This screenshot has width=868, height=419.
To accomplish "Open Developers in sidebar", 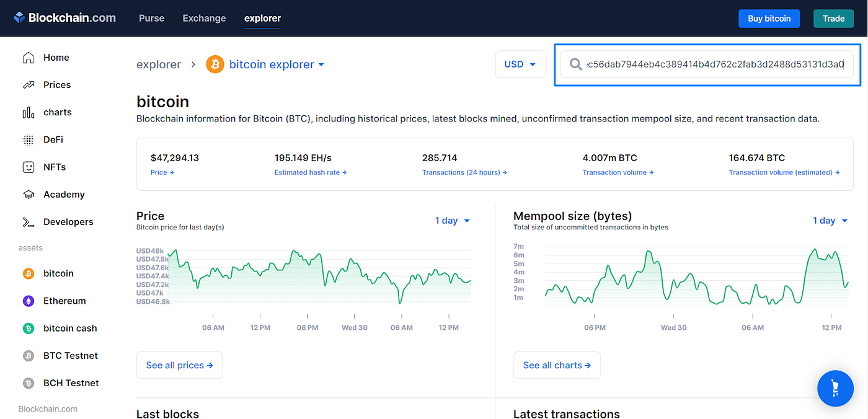I will click(x=68, y=222).
